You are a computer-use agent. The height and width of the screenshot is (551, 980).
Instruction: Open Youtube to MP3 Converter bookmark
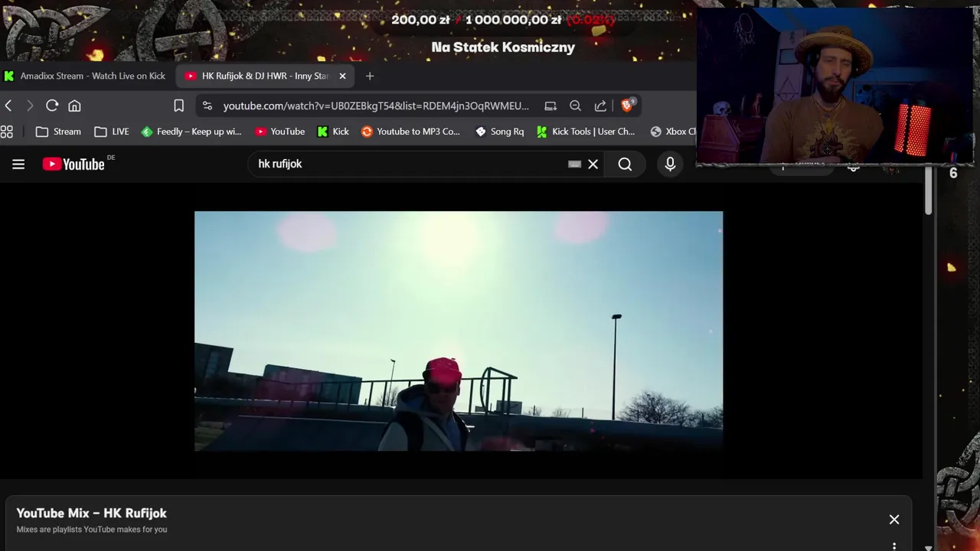411,132
